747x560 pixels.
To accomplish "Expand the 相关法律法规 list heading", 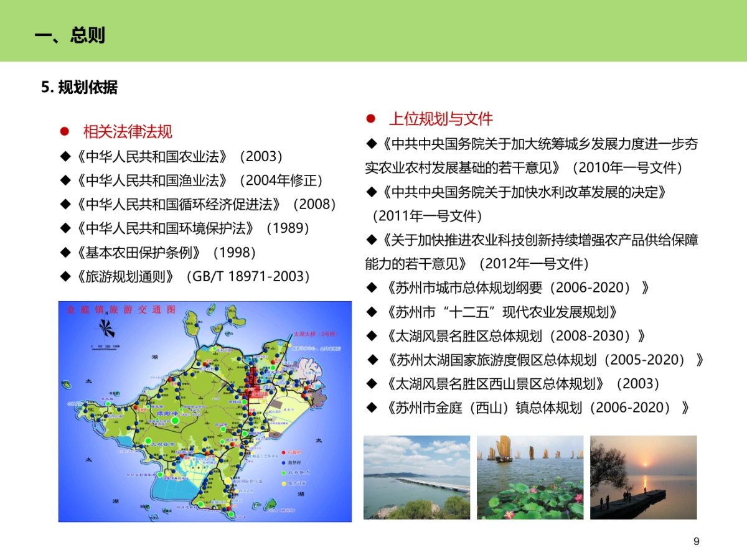I will 128,132.
